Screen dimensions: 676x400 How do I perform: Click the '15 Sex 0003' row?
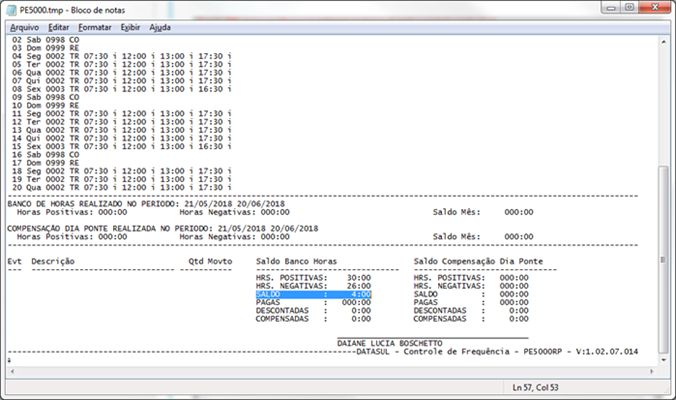(x=122, y=147)
